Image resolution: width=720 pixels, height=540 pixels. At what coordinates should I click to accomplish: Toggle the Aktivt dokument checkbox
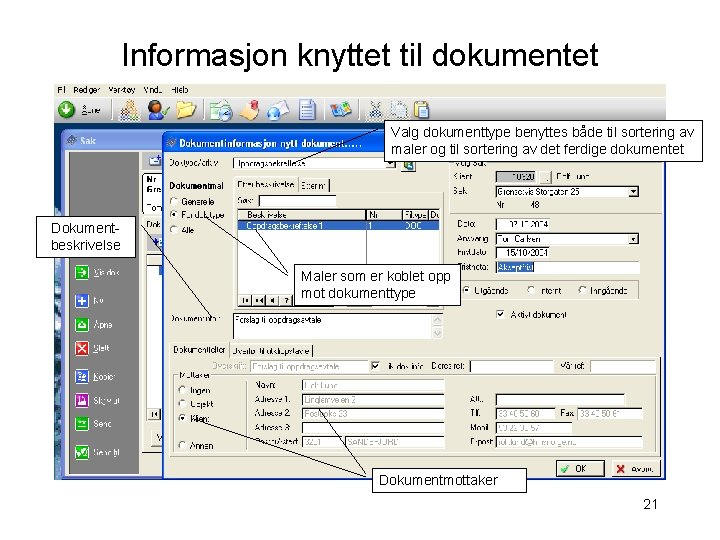click(x=500, y=315)
